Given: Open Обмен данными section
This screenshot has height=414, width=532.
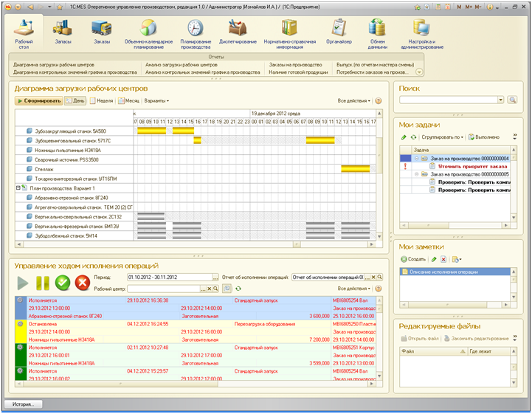Looking at the screenshot, I should pyautogui.click(x=377, y=34).
